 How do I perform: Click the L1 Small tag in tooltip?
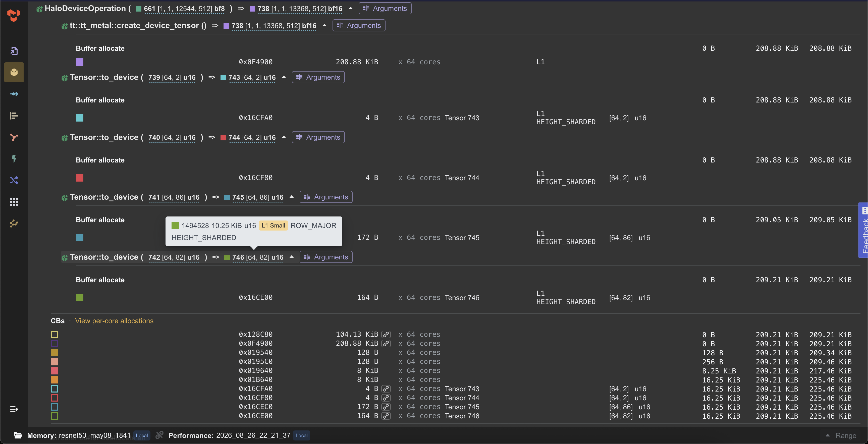[x=273, y=225]
